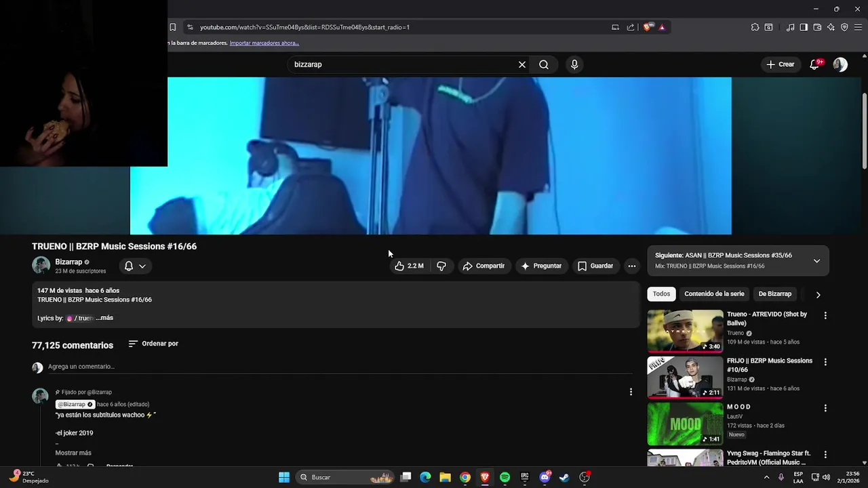
Task: Click Importar marcadores ahora link
Action: pos(264,43)
